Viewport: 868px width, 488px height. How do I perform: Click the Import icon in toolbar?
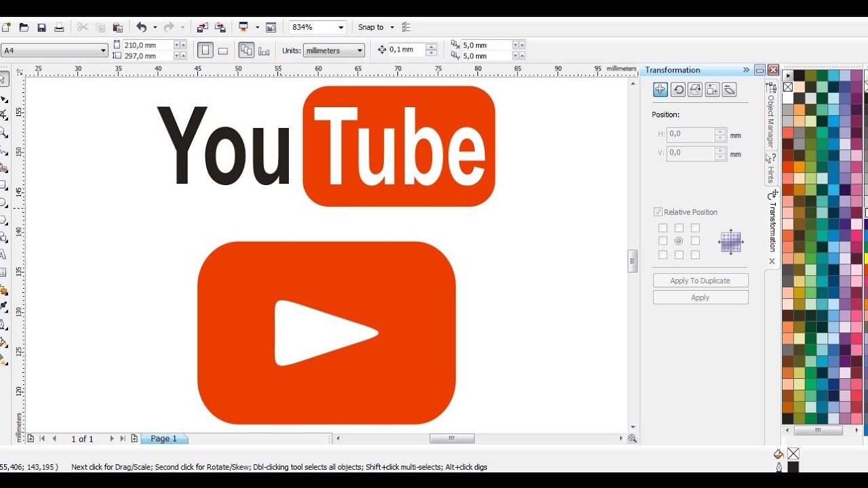[x=202, y=27]
